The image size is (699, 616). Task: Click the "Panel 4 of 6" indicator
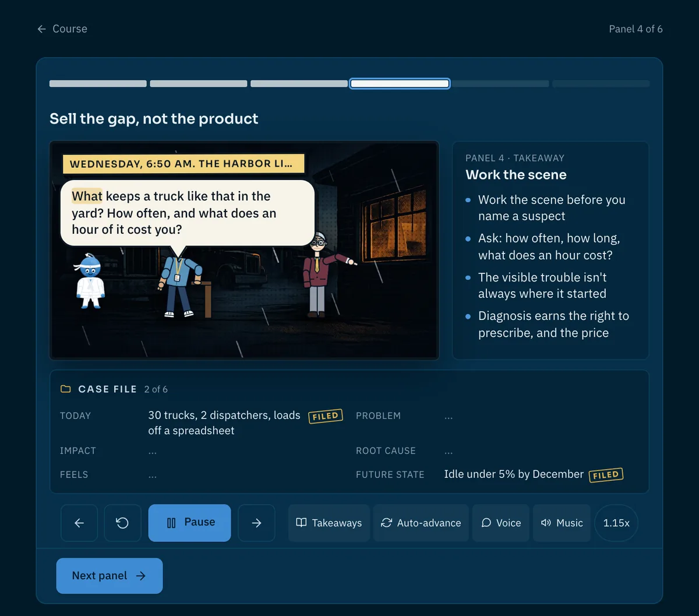tap(636, 29)
